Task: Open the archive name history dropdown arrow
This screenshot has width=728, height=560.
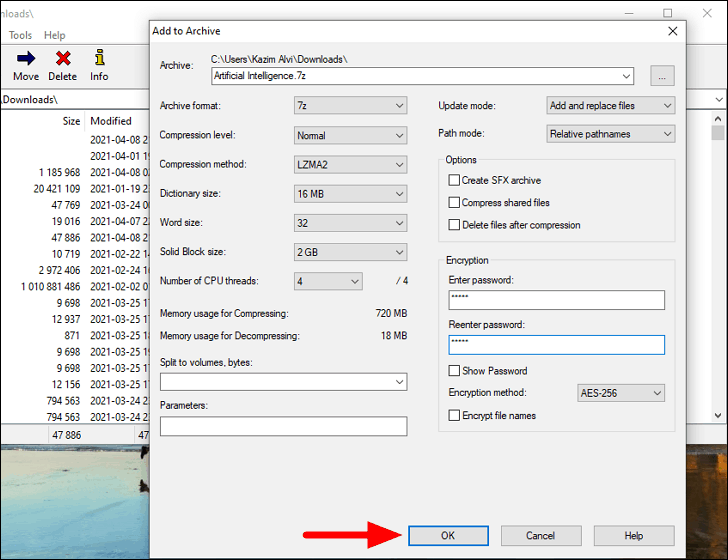Action: (x=626, y=76)
